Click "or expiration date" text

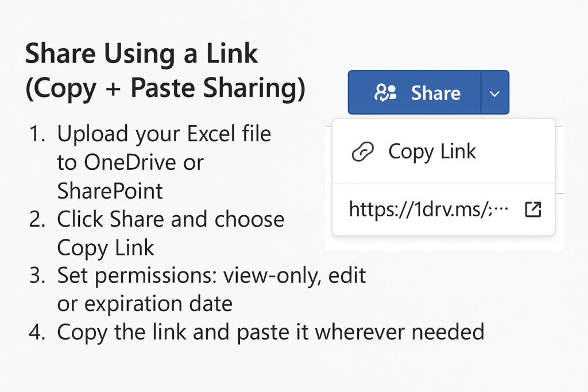point(145,304)
